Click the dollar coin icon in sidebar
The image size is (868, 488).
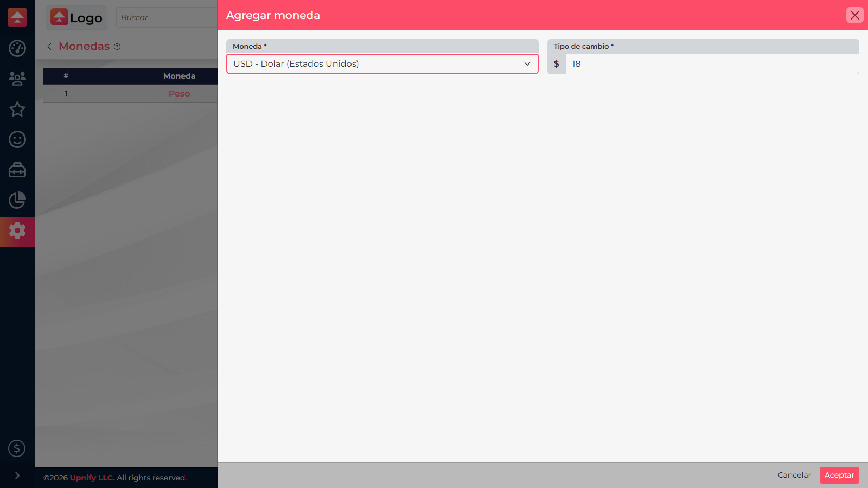[17, 448]
